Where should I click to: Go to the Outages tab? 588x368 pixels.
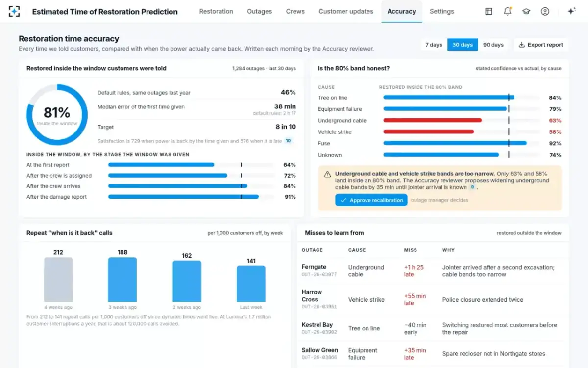click(260, 11)
